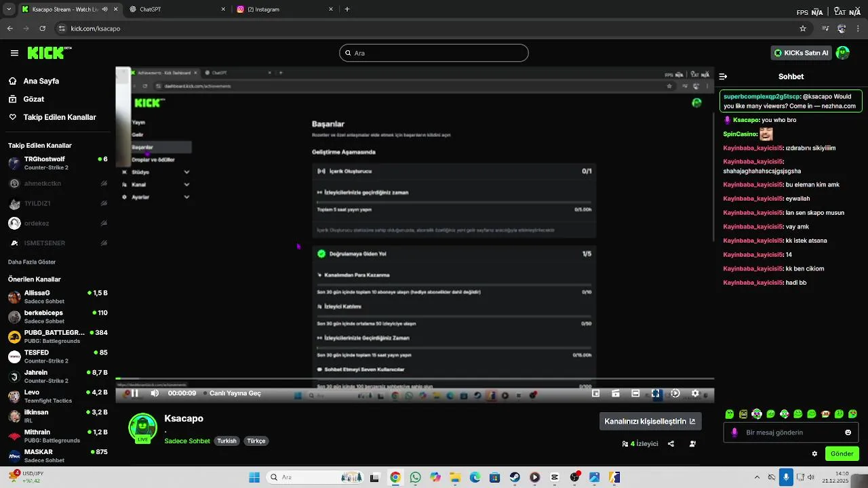Open the hamburger sidebar menu
868x488 pixels.
pos(14,53)
